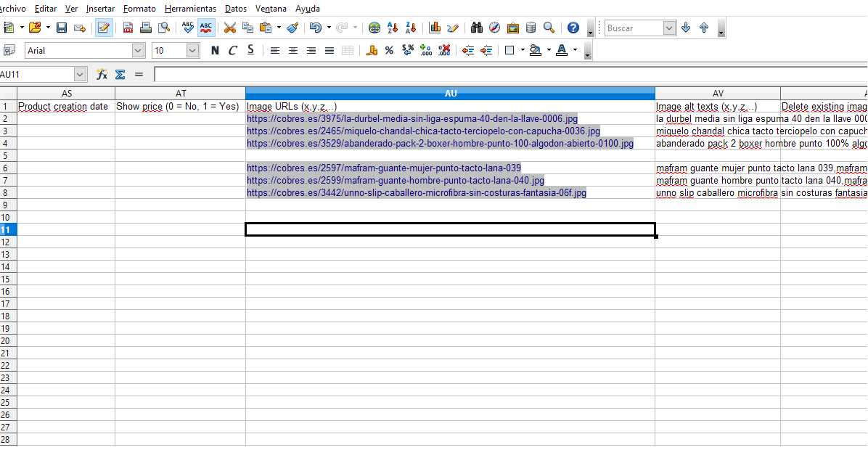Select the Format Paintbrush tool
The width and height of the screenshot is (868, 450).
click(292, 28)
